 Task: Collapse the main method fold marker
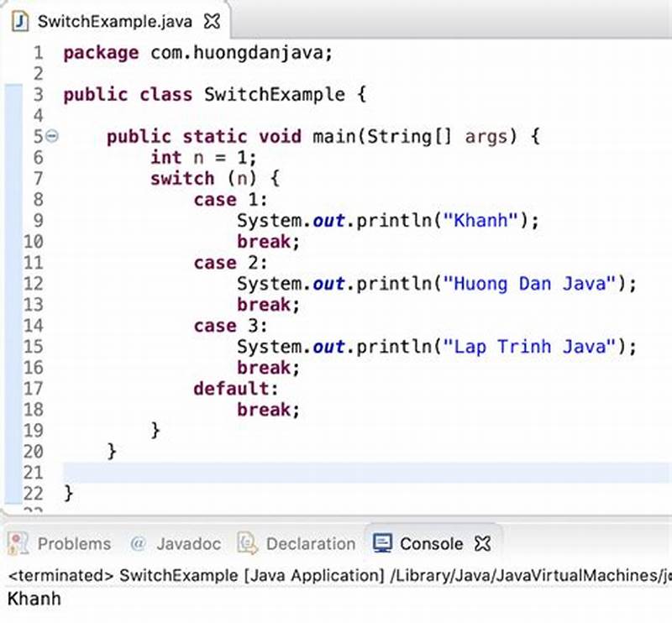pyautogui.click(x=51, y=136)
